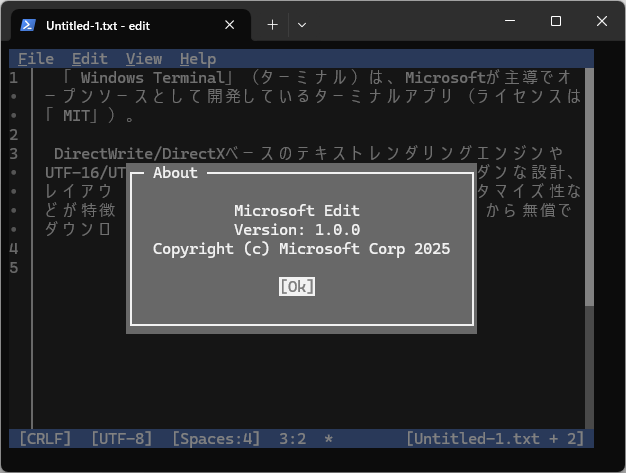Minimize the Windows Terminal window

click(x=509, y=22)
